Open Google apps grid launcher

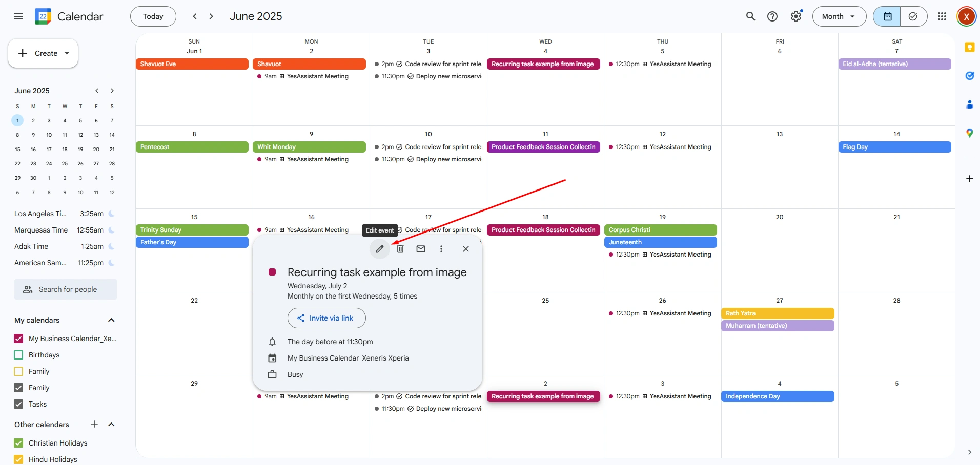942,16
